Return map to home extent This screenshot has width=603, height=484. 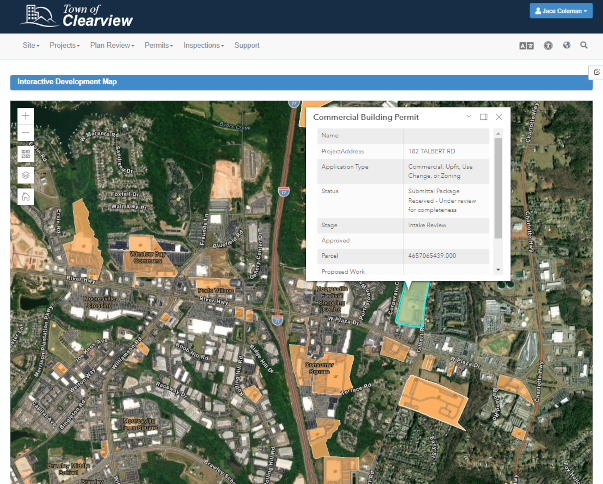tap(26, 197)
